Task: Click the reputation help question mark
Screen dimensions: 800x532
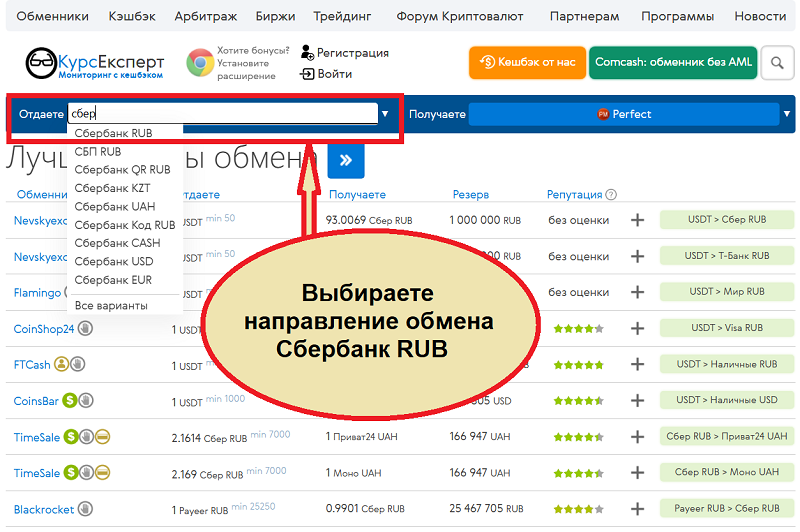Action: (611, 194)
